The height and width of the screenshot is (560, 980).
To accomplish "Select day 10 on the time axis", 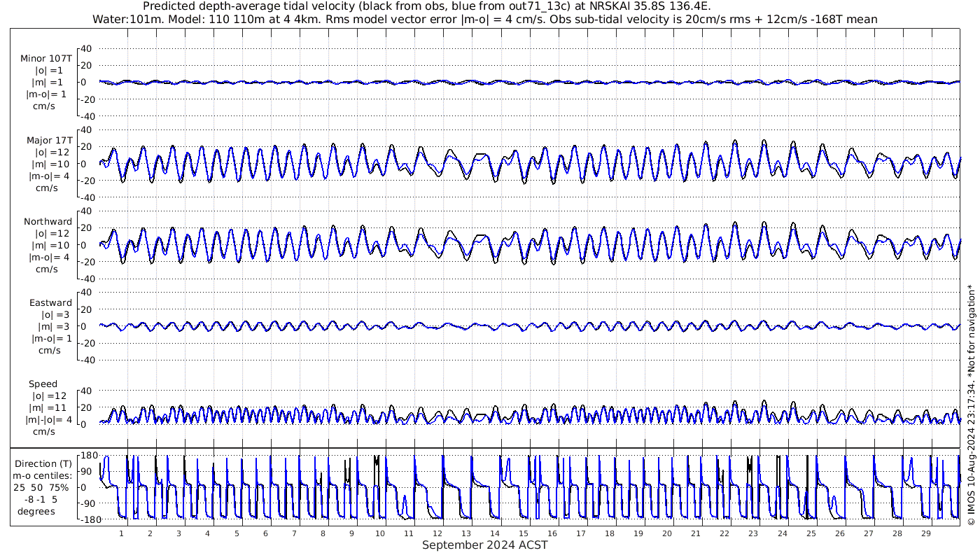I will pos(380,533).
